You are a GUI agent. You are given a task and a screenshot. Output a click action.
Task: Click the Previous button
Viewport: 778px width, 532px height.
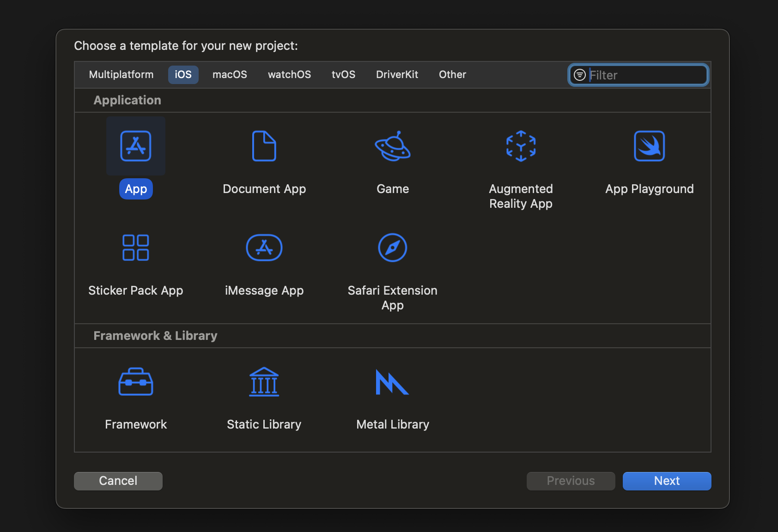[x=571, y=481]
